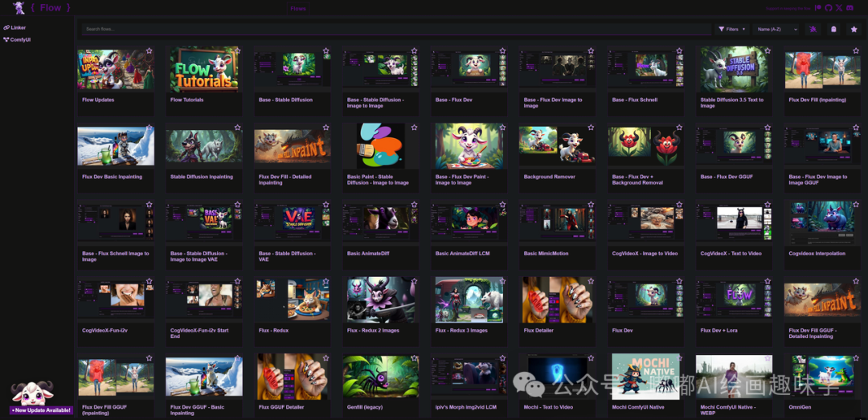The width and height of the screenshot is (868, 420).
Task: Open the Basic Paint - Stable Diffusion thumbnail
Action: 381,146
